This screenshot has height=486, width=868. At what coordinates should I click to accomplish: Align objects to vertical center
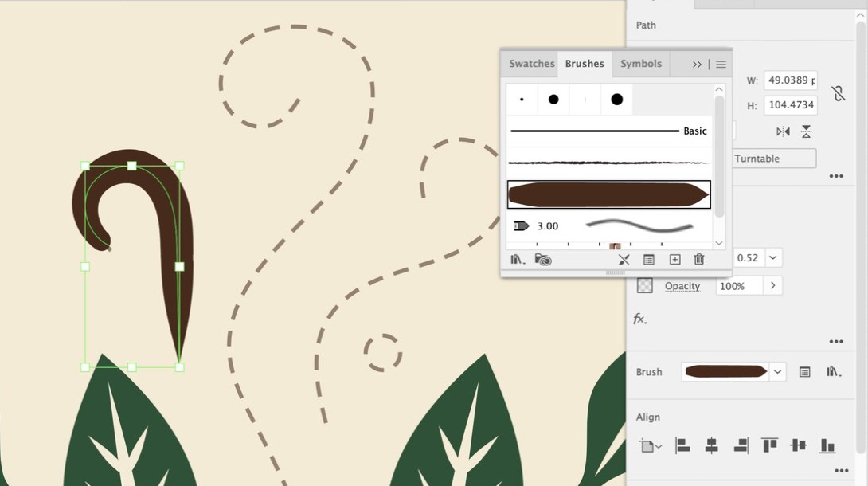[x=798, y=445]
